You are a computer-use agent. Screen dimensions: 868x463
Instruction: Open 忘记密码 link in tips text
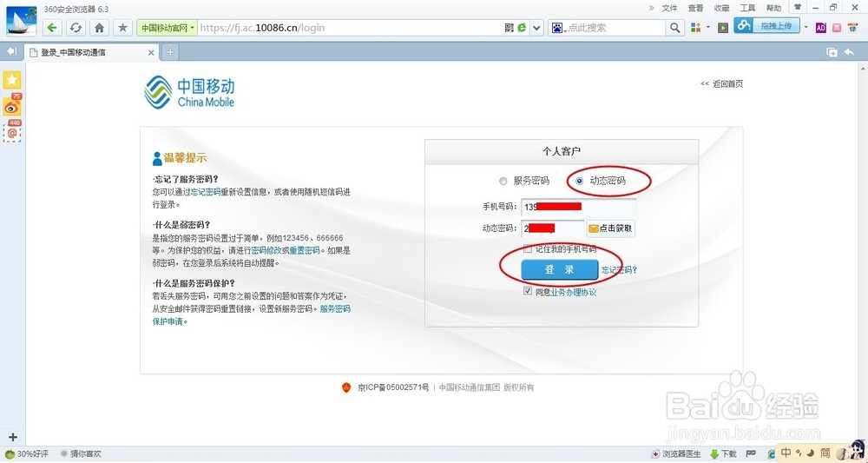[x=206, y=192]
